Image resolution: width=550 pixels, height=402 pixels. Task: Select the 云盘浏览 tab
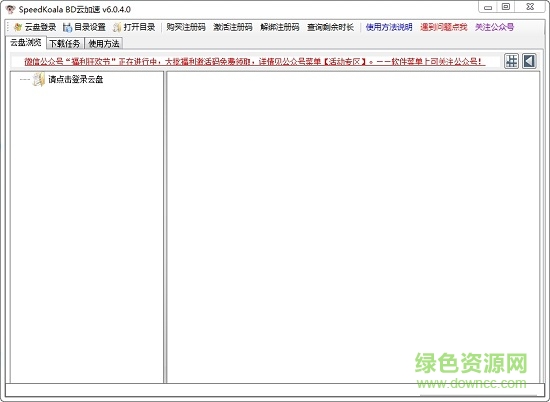pyautogui.click(x=26, y=43)
